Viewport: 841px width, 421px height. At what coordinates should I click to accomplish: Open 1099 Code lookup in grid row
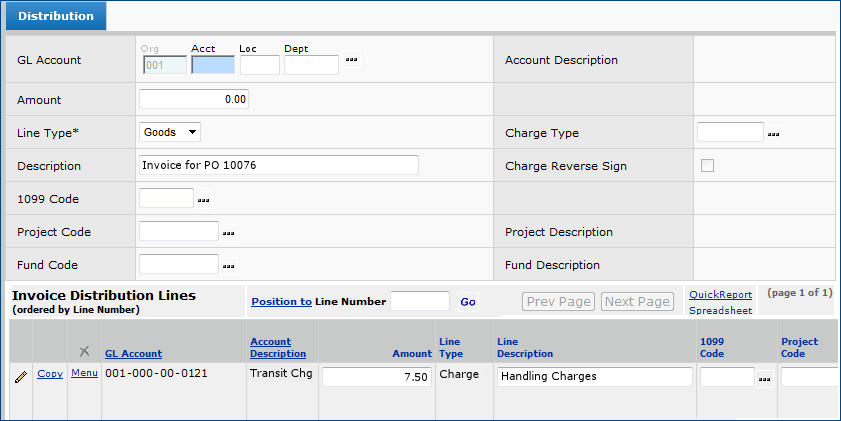(764, 378)
